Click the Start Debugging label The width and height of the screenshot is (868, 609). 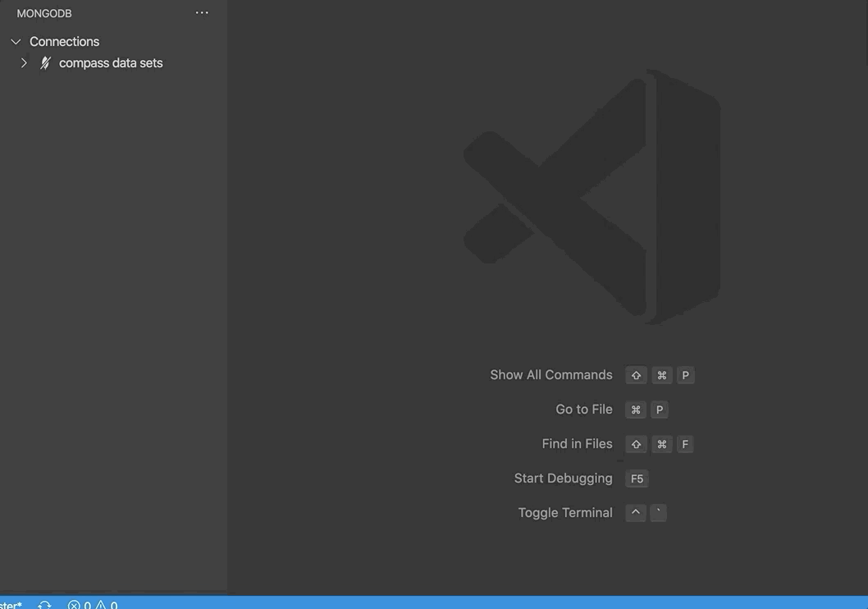[563, 478]
